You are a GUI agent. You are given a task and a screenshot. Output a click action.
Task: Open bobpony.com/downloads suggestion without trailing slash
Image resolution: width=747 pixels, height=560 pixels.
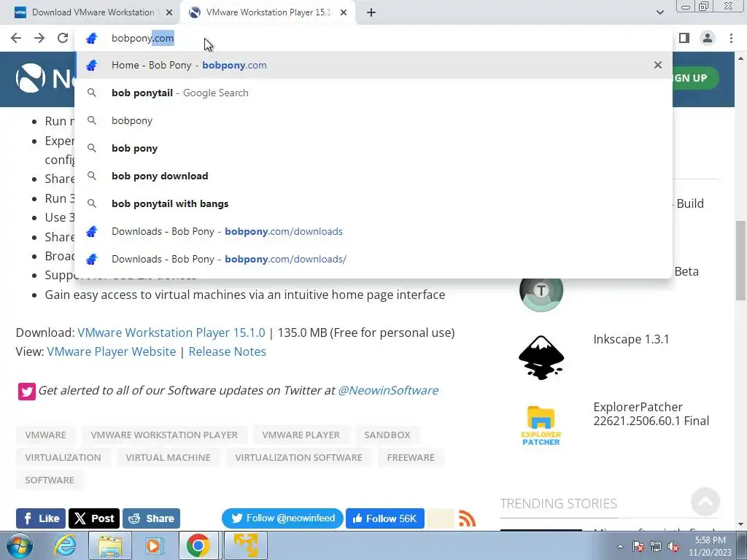[x=373, y=231]
